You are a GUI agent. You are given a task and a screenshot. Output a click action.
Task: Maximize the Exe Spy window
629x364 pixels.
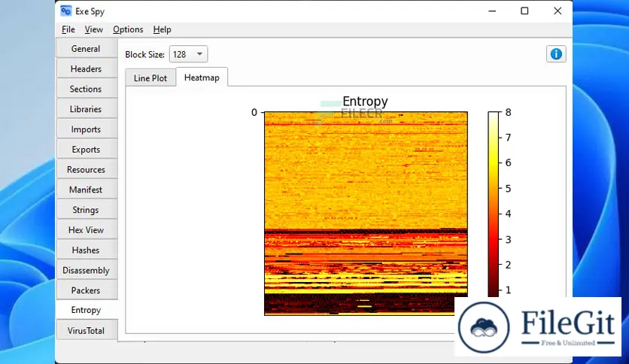tap(524, 11)
